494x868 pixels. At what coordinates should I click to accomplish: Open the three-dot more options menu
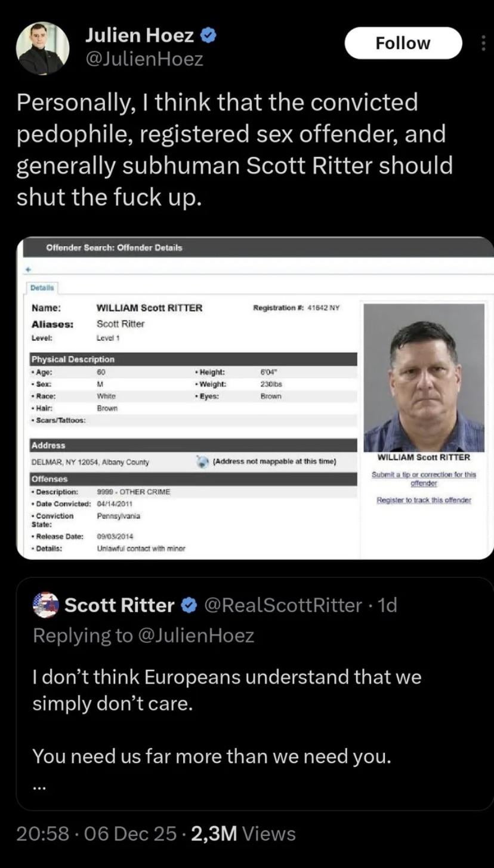pos(483,42)
